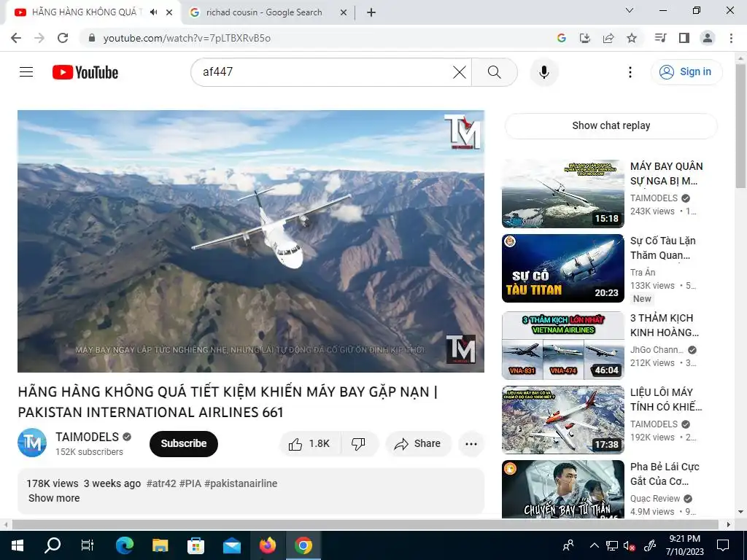Open LIỆU LỖI MÁY TÍNH video thumbnail
Screen dimensions: 747x560
click(x=563, y=419)
